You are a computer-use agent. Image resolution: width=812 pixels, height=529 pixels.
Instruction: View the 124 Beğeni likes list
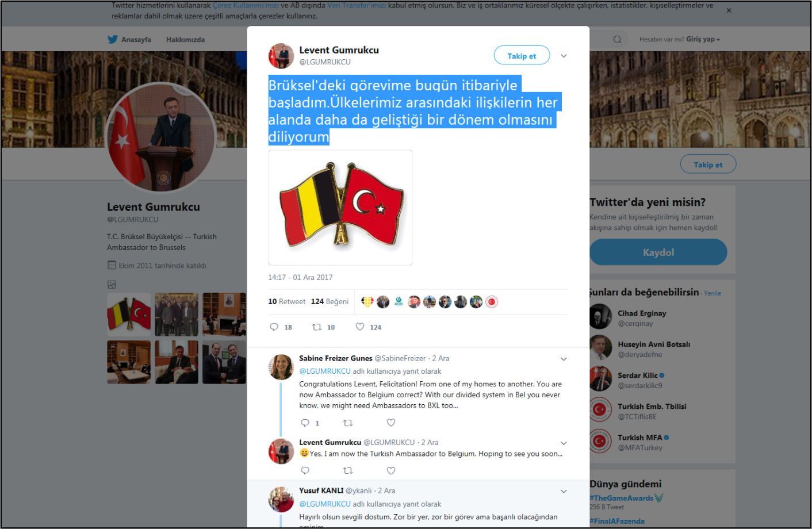[x=330, y=301]
